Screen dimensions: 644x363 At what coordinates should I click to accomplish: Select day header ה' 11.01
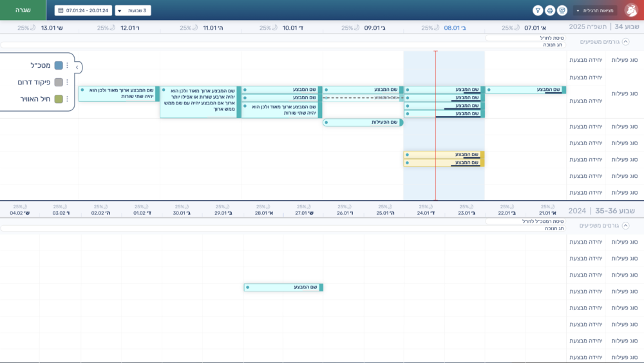[x=213, y=28]
